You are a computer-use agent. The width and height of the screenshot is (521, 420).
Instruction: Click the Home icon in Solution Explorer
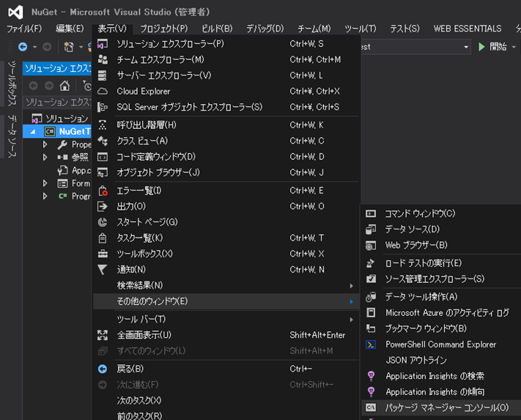[x=64, y=86]
